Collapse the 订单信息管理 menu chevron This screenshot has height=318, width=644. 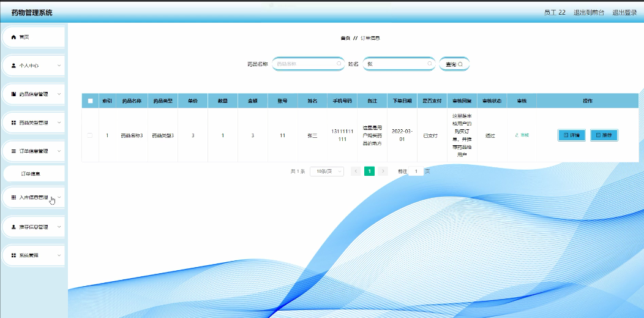pyautogui.click(x=59, y=151)
